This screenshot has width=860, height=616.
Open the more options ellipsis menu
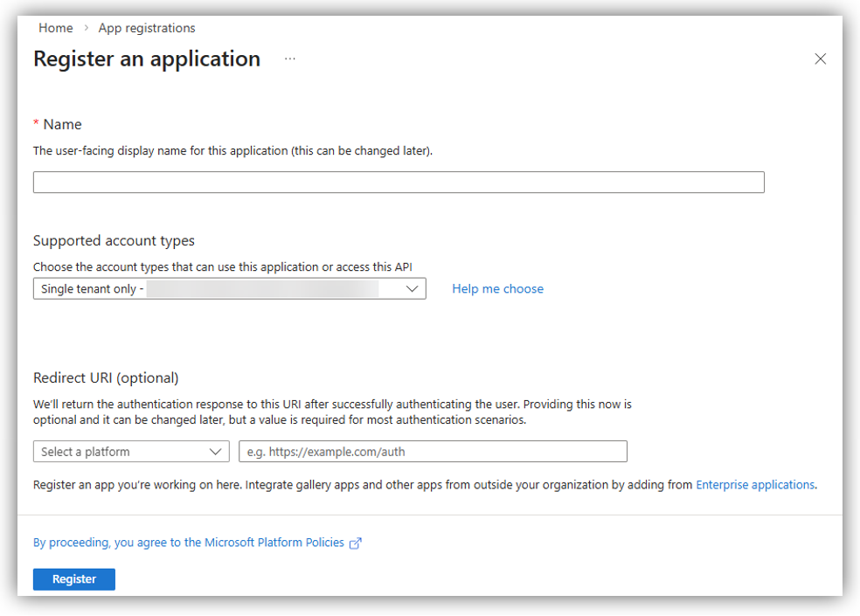(x=290, y=59)
